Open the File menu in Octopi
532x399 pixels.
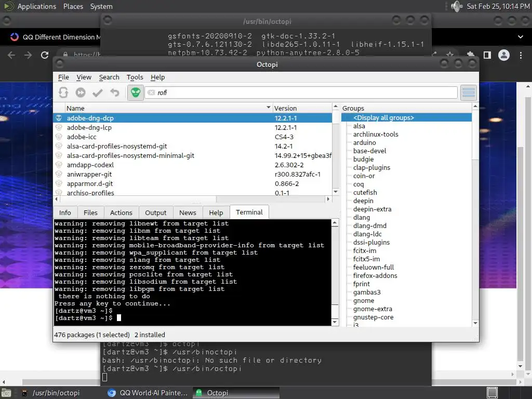point(63,77)
